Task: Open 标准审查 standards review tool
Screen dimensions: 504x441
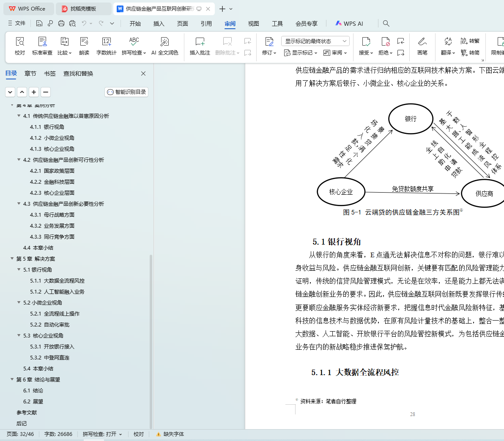Action: [x=42, y=46]
